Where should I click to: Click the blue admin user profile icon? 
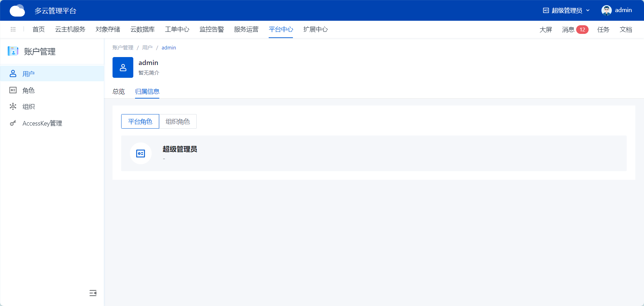[x=123, y=67]
